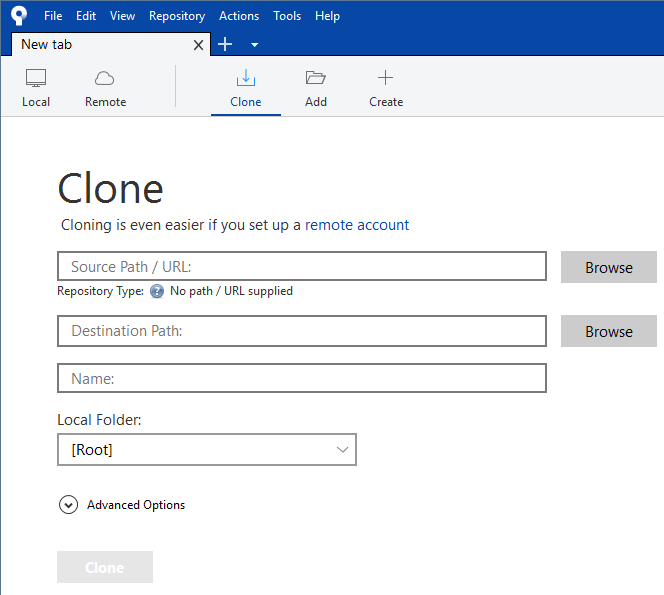Open the View menu
The height and width of the screenshot is (595, 664).
(x=122, y=16)
